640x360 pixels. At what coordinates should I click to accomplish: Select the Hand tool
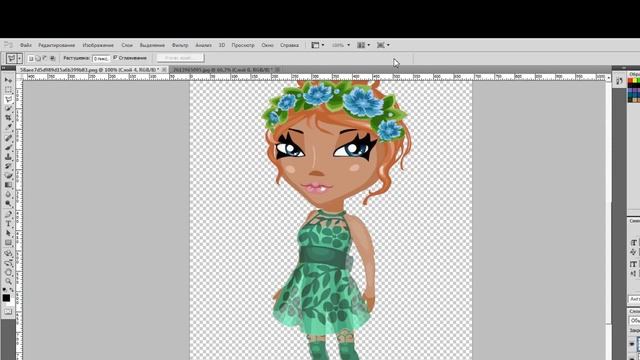coord(8,272)
